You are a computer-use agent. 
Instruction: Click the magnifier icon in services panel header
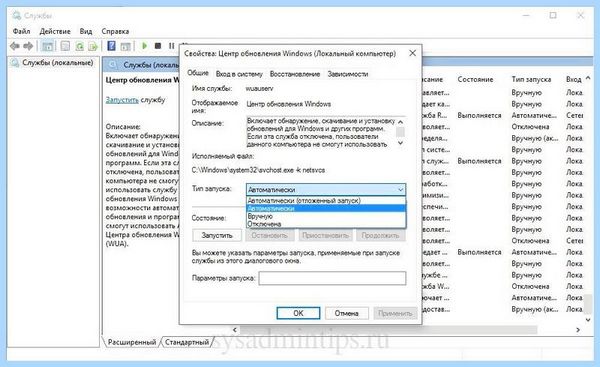pos(112,65)
